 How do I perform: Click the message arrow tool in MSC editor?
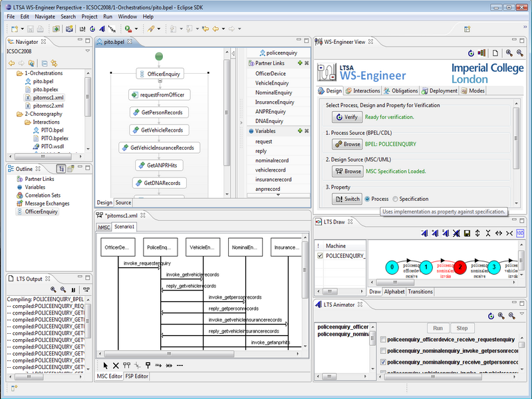(158, 365)
